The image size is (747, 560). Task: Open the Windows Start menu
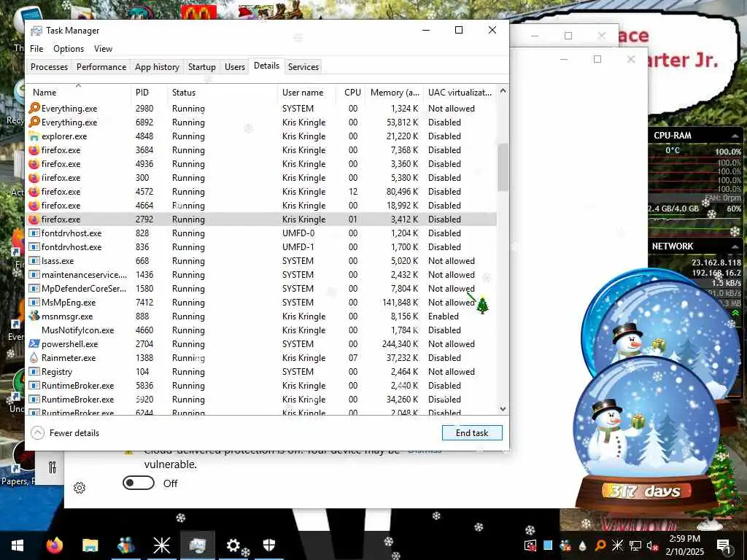pos(18,545)
